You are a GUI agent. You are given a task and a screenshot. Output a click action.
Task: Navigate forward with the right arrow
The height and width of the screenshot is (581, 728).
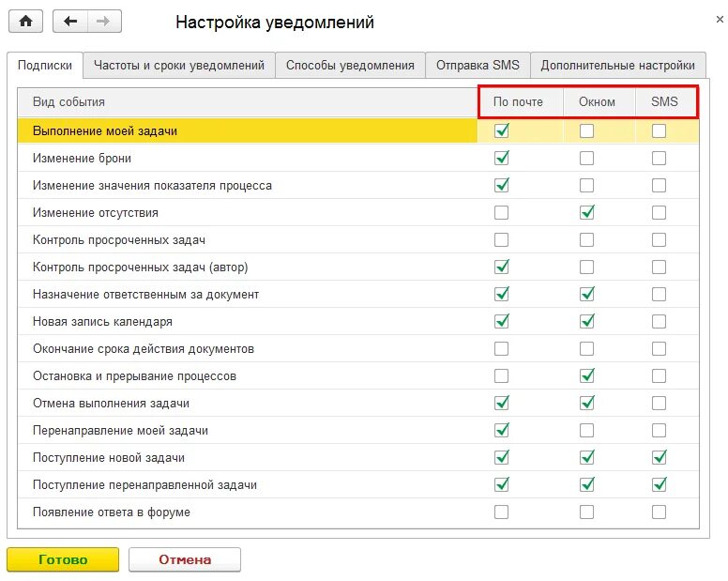tap(104, 22)
